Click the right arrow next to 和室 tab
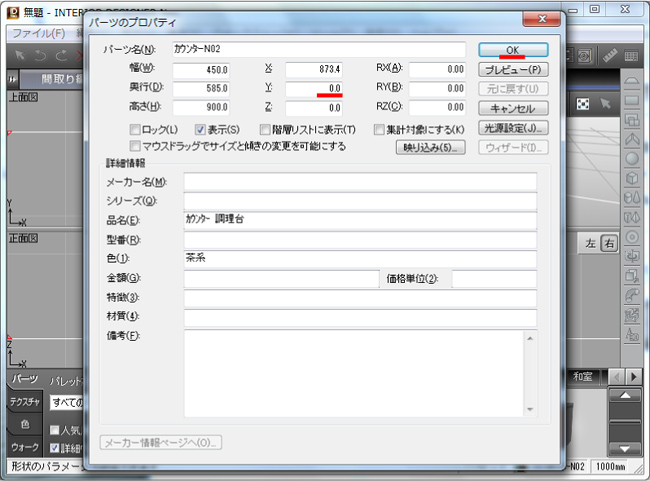This screenshot has height=481, width=650. 633,376
